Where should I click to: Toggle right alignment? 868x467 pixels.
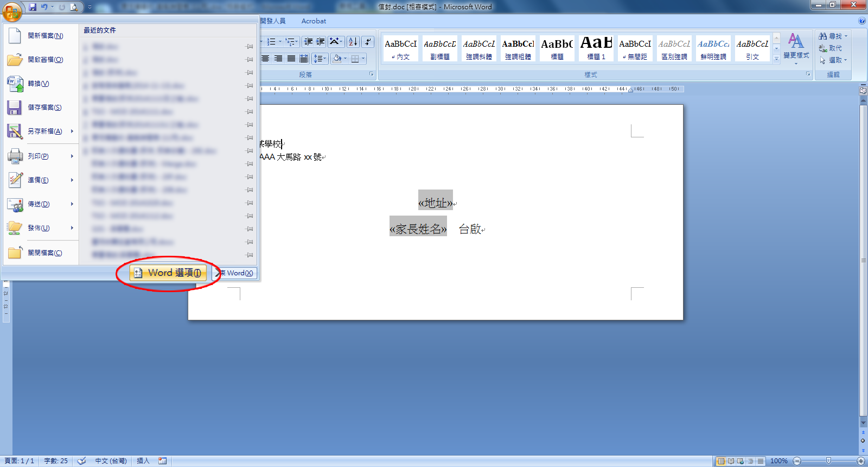click(x=278, y=58)
